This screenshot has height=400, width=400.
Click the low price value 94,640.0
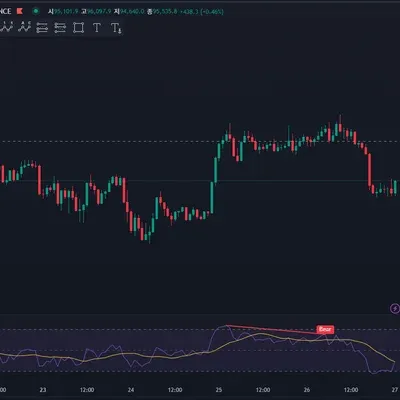[x=132, y=12]
